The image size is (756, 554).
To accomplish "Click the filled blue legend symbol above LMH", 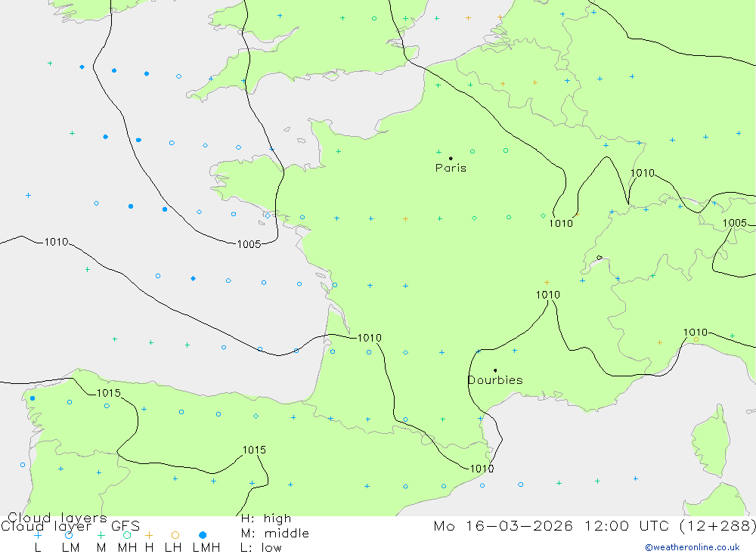I will pos(203,535).
